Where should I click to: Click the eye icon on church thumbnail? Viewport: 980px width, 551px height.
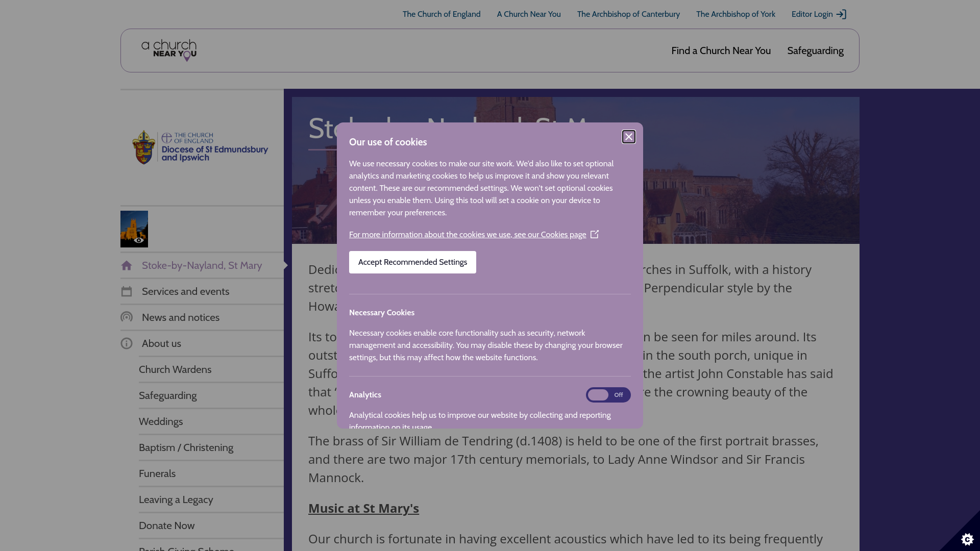tap(138, 240)
